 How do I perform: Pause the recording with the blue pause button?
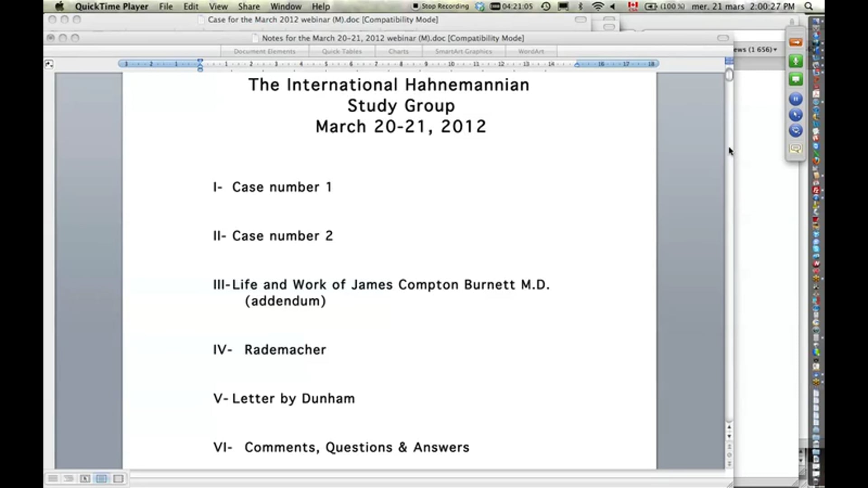(796, 99)
